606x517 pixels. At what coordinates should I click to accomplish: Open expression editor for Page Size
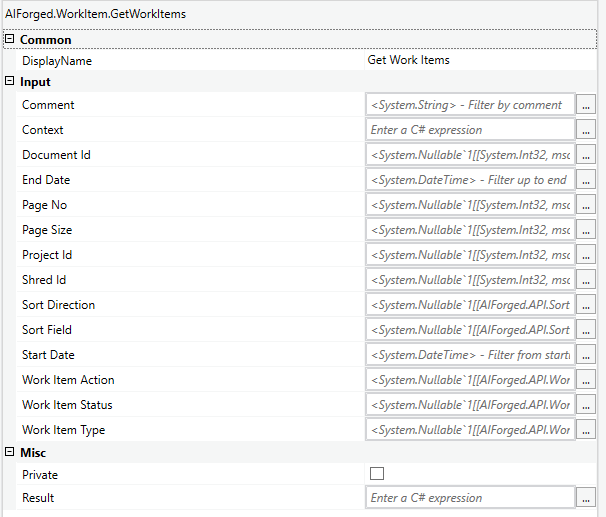click(x=586, y=230)
